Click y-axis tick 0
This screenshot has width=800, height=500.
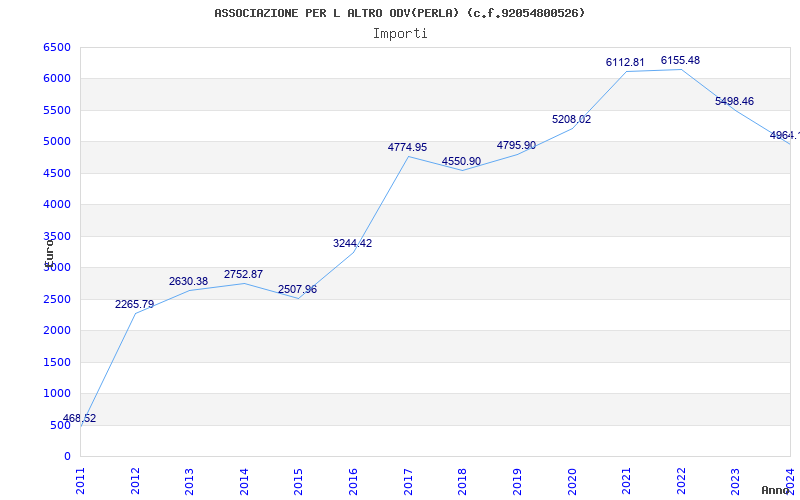click(x=67, y=456)
